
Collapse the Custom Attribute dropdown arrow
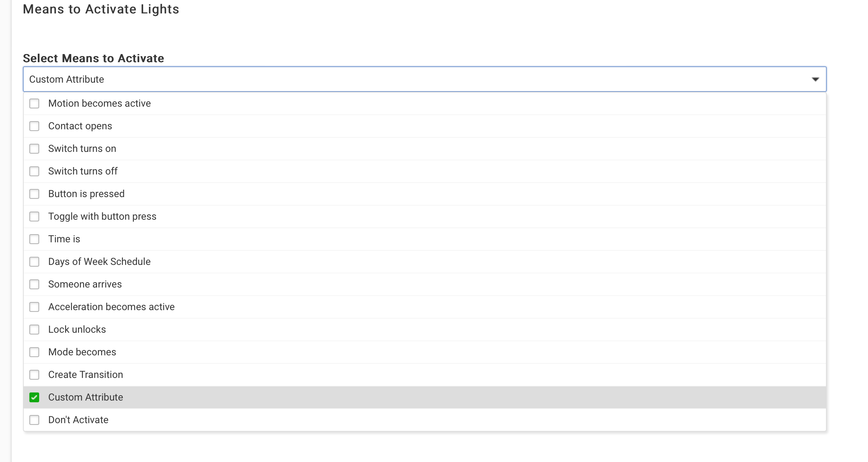815,79
